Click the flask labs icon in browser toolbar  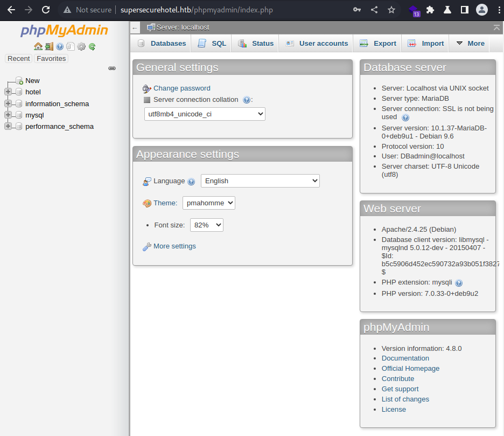click(x=447, y=10)
